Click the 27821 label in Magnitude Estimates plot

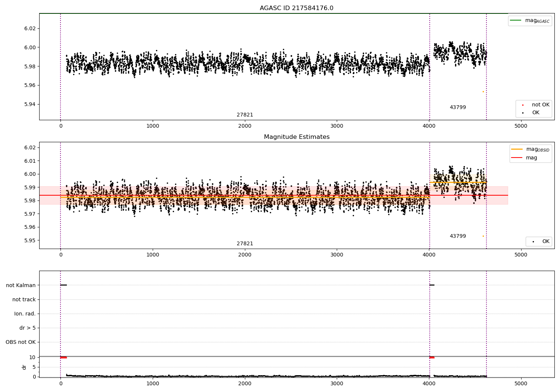(245, 244)
